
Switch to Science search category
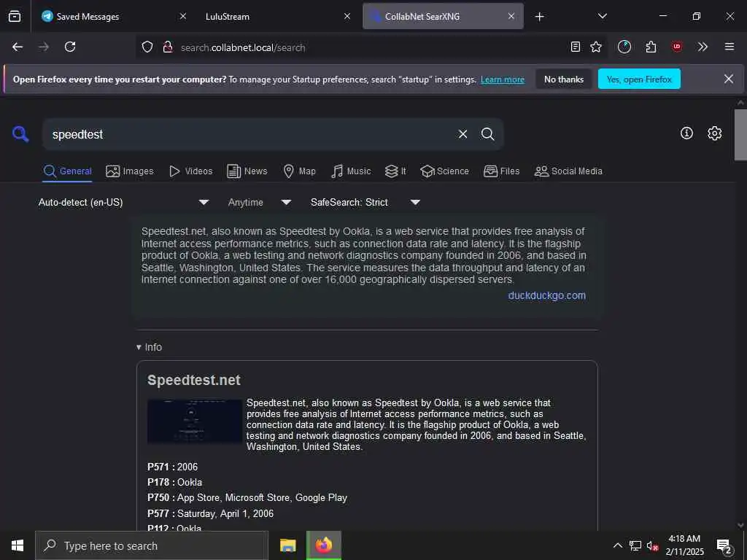coord(444,171)
